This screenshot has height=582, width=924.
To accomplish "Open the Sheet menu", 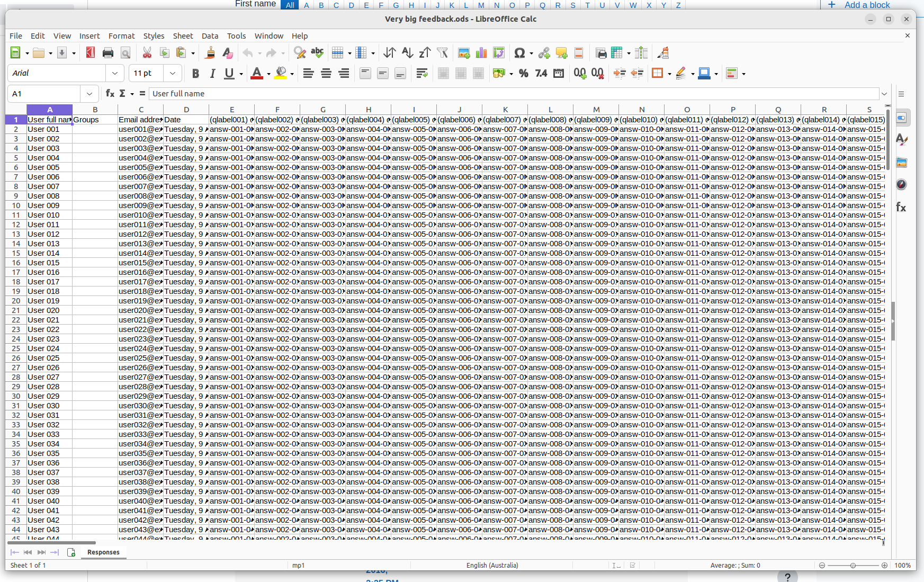I will (183, 36).
